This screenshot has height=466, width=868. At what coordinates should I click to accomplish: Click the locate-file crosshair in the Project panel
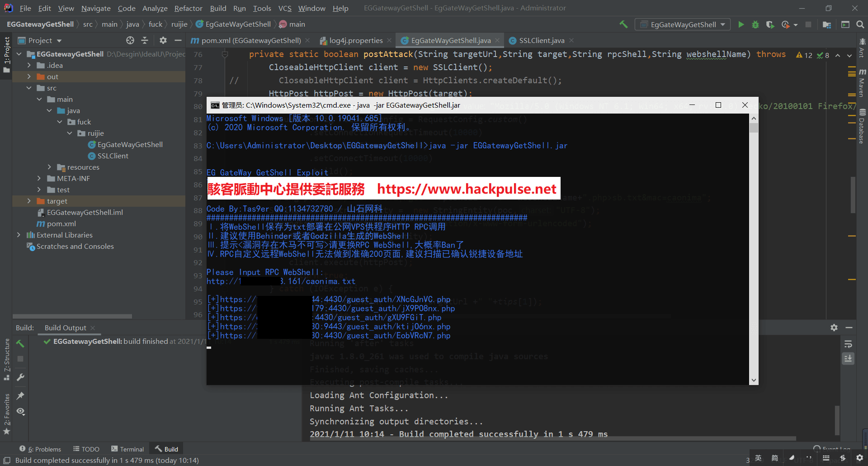pyautogui.click(x=130, y=41)
